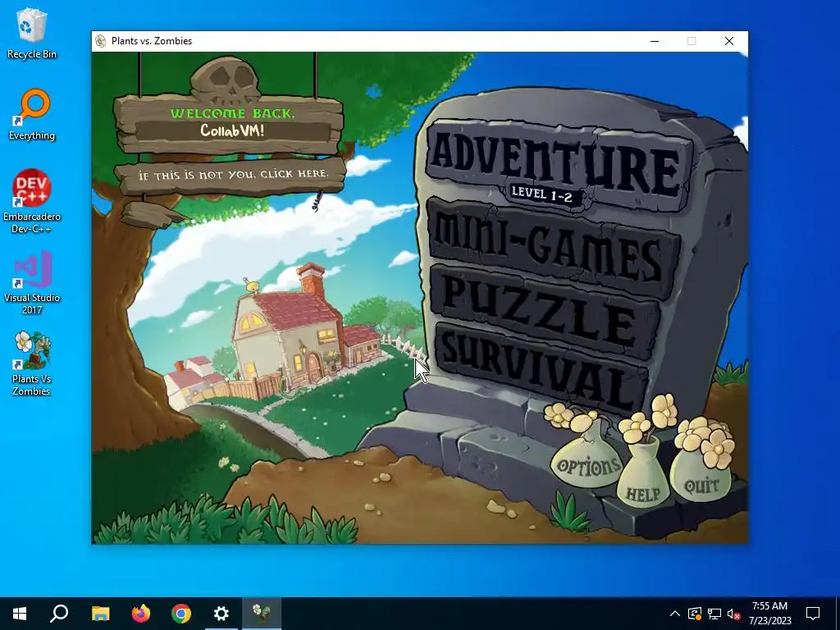840x630 pixels.
Task: Click the muted volume tray icon
Action: click(733, 614)
